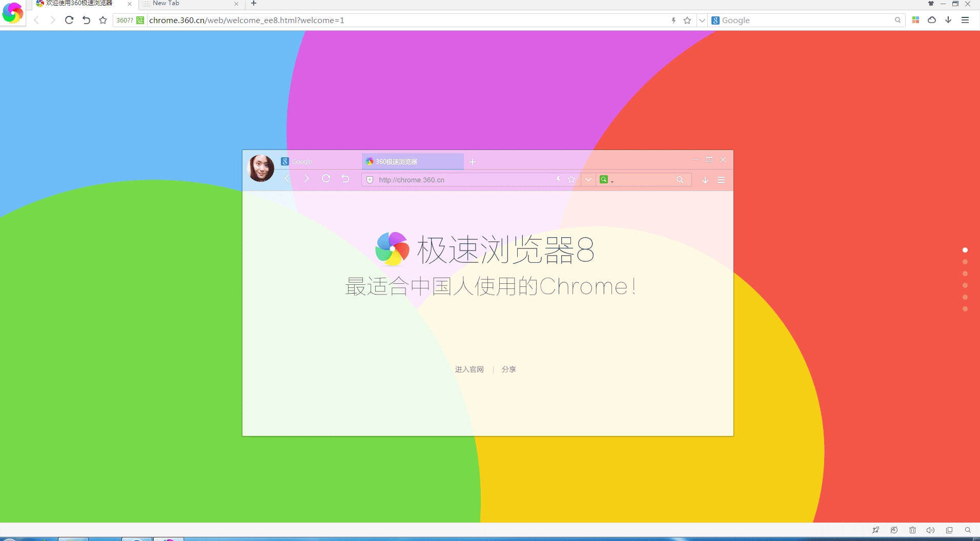
Task: Click the green search icon in preview window
Action: (x=604, y=179)
